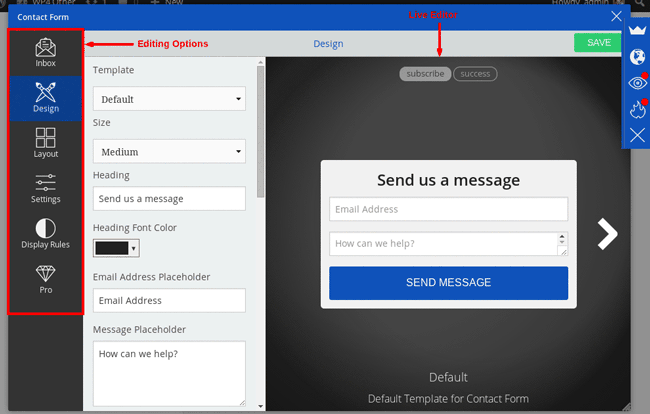
Task: Open the Layout grid icon
Action: coord(45,138)
